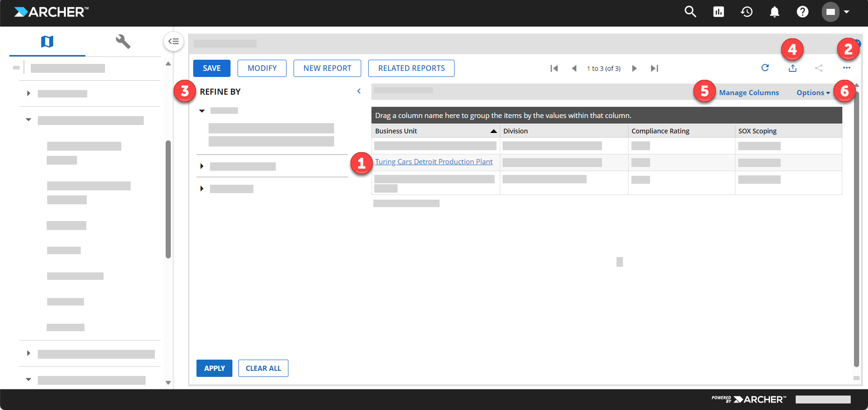This screenshot has height=410, width=868.
Task: Open the user profile avatar menu
Action: tap(835, 12)
